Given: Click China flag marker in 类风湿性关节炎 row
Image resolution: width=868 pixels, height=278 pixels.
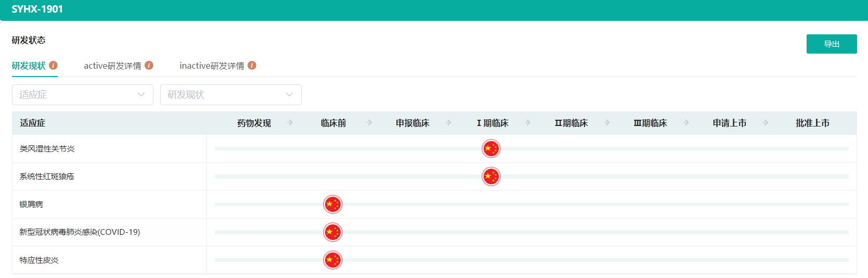Looking at the screenshot, I should (491, 149).
